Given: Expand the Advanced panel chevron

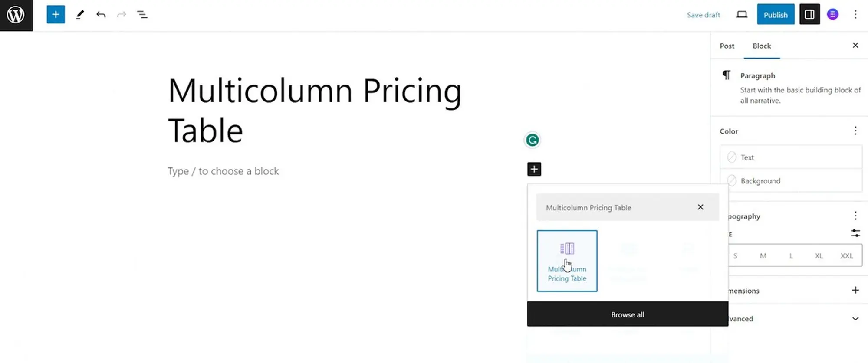Looking at the screenshot, I should point(855,319).
